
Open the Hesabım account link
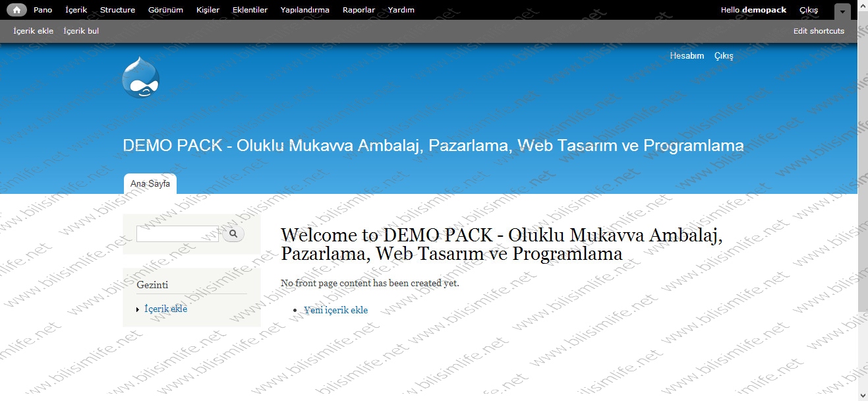point(687,56)
